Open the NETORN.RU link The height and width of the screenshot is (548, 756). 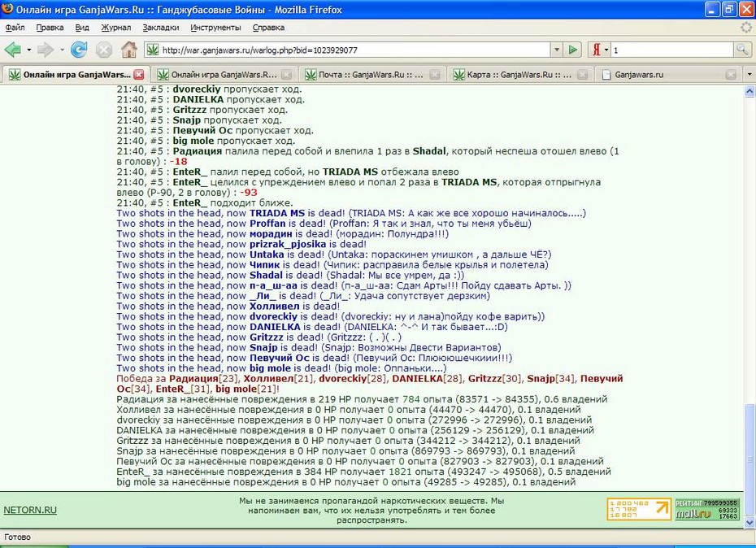30,510
